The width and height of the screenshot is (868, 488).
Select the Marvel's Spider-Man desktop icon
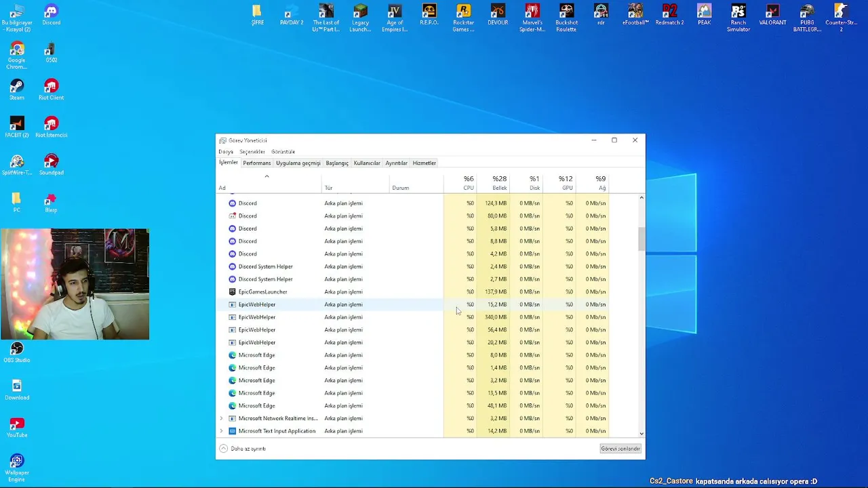(x=532, y=18)
